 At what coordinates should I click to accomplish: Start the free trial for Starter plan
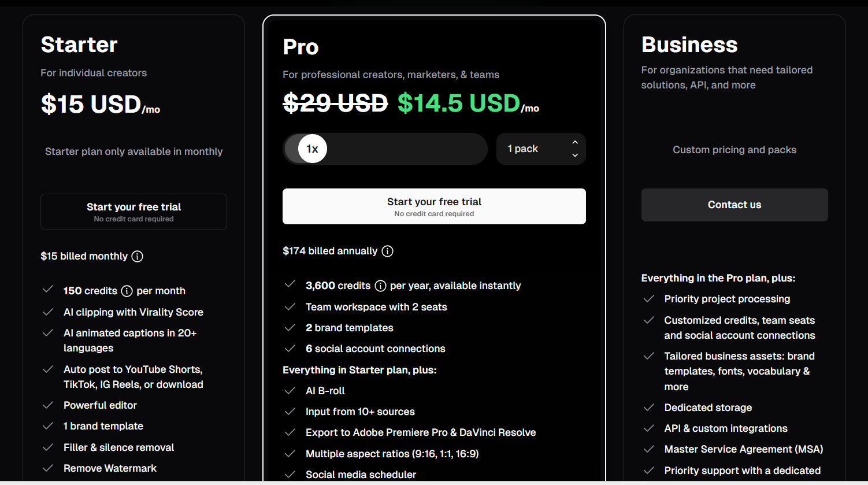click(x=133, y=212)
